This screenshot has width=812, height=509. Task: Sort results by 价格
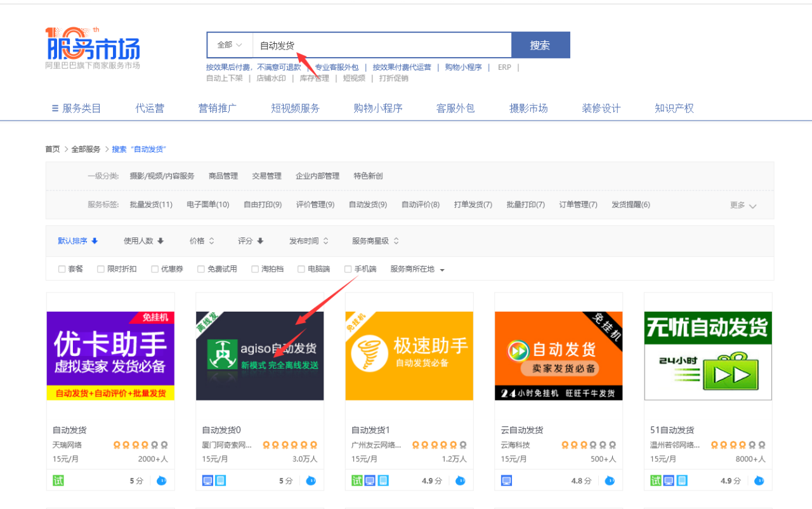[x=202, y=241]
